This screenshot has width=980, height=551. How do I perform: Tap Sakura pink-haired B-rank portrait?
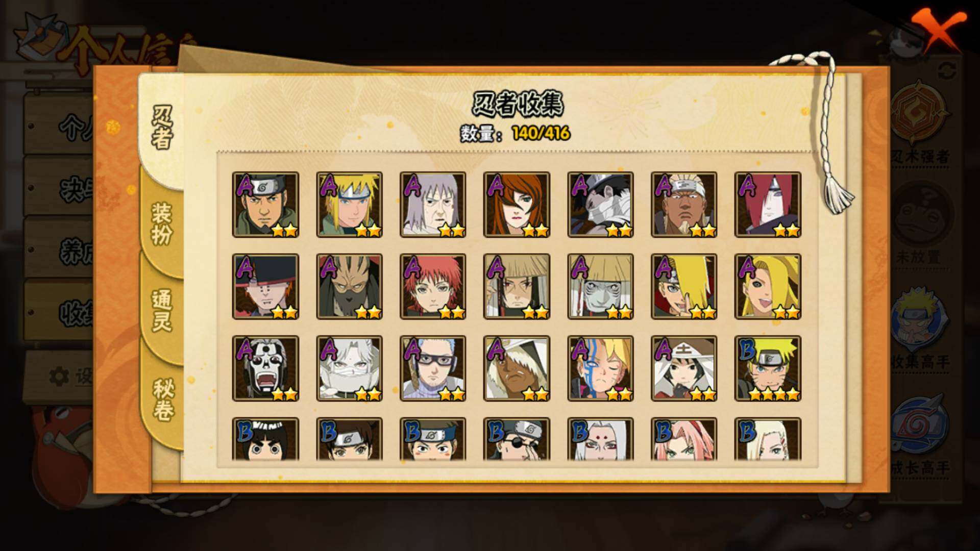coord(684,439)
